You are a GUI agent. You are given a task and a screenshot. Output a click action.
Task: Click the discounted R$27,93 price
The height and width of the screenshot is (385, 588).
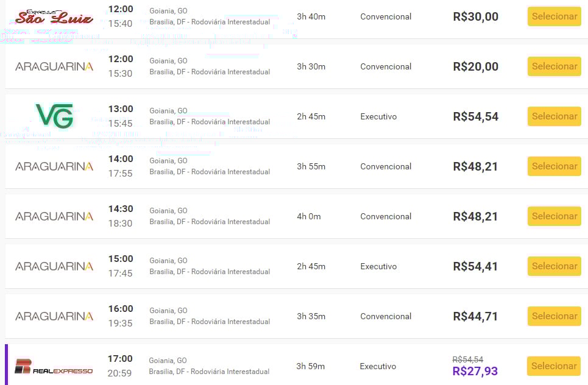tap(475, 371)
